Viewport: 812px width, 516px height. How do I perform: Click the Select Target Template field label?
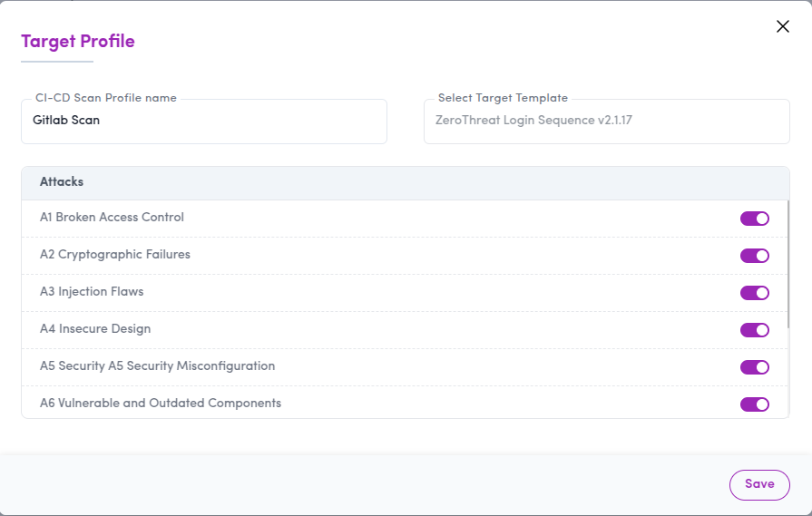pyautogui.click(x=503, y=98)
